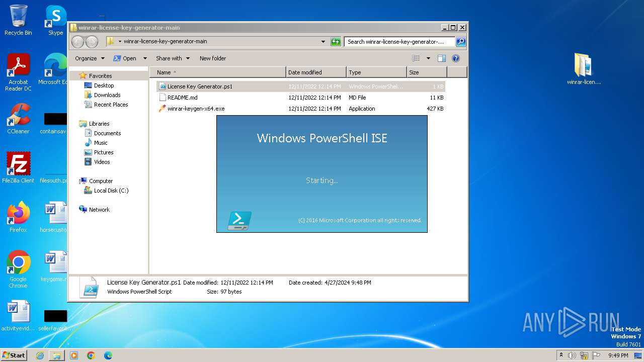Click the Chrome icon in the taskbar
644x362 pixels.
point(91,355)
